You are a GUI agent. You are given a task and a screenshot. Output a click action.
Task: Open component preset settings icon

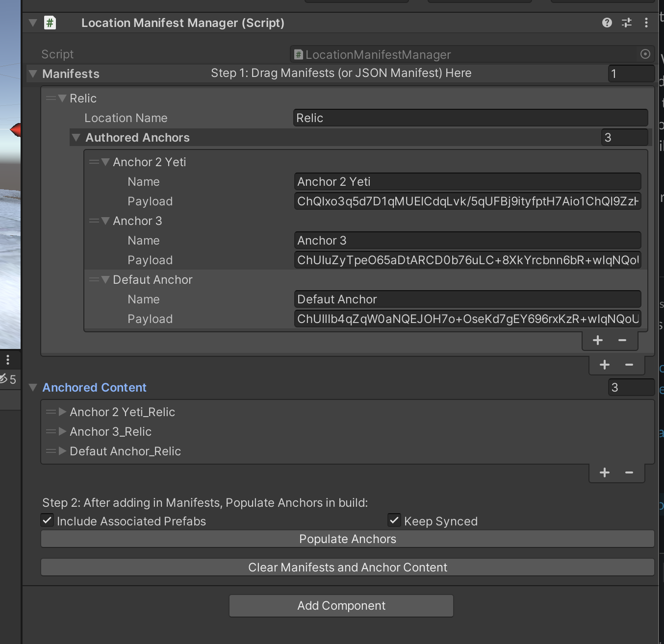627,23
